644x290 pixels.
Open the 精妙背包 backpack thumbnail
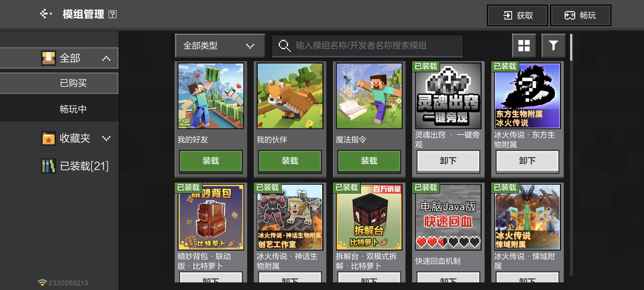click(211, 217)
